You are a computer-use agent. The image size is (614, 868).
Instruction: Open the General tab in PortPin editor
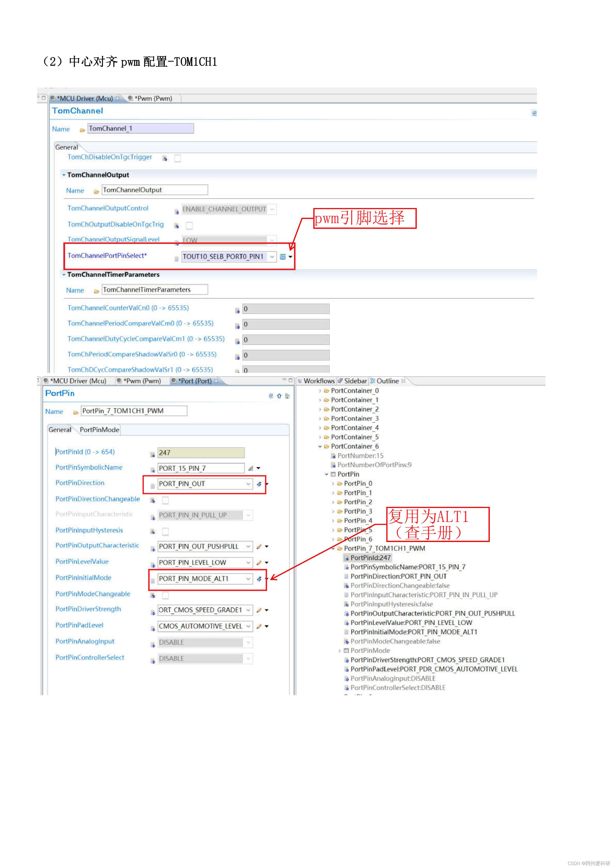[x=60, y=430]
